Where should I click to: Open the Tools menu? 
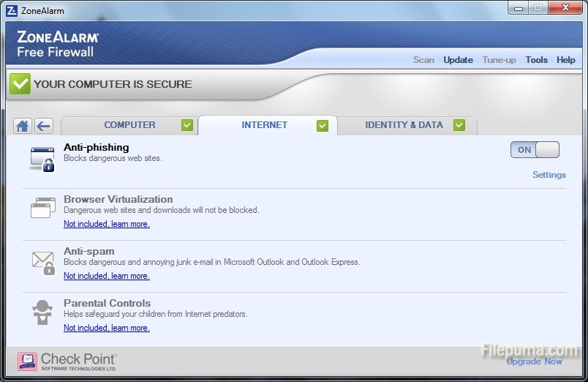coord(536,60)
